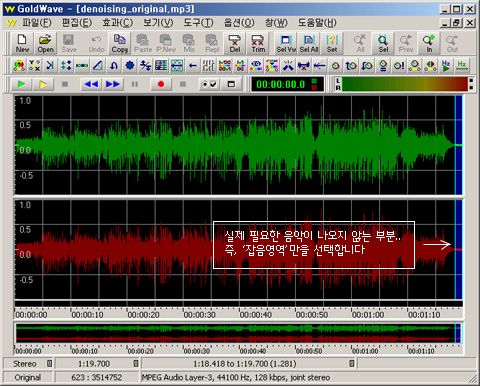Click the single knob change volume icon
This screenshot has width=480, height=386.
(335, 66)
